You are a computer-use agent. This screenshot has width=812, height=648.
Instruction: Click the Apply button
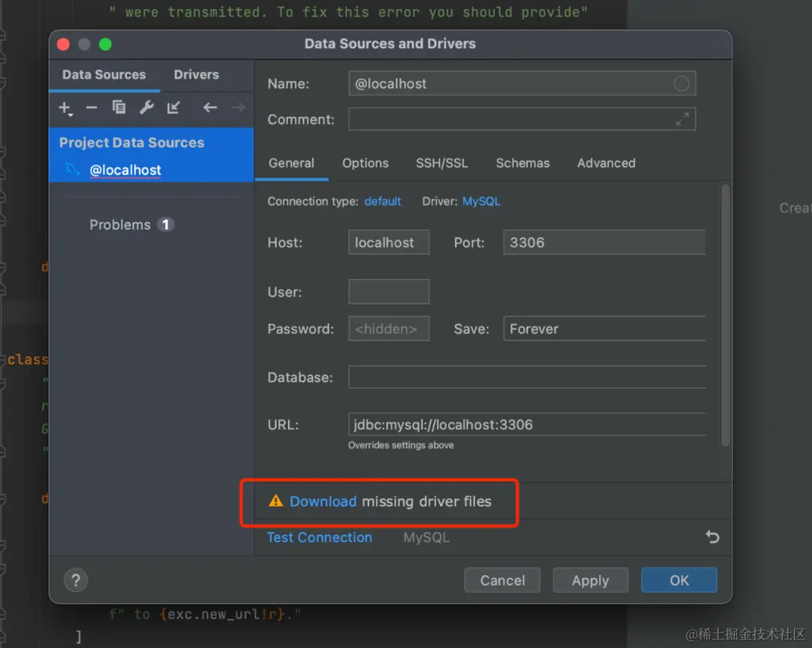point(590,580)
